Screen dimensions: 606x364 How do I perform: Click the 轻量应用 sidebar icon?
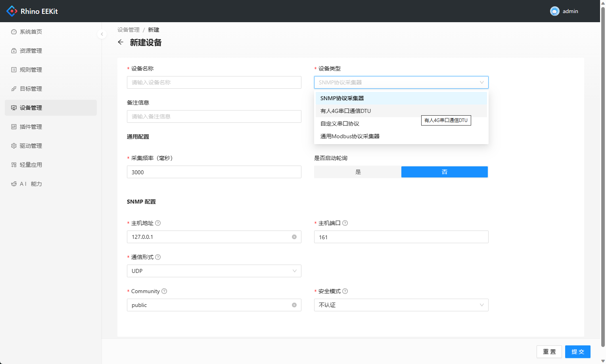(x=14, y=165)
